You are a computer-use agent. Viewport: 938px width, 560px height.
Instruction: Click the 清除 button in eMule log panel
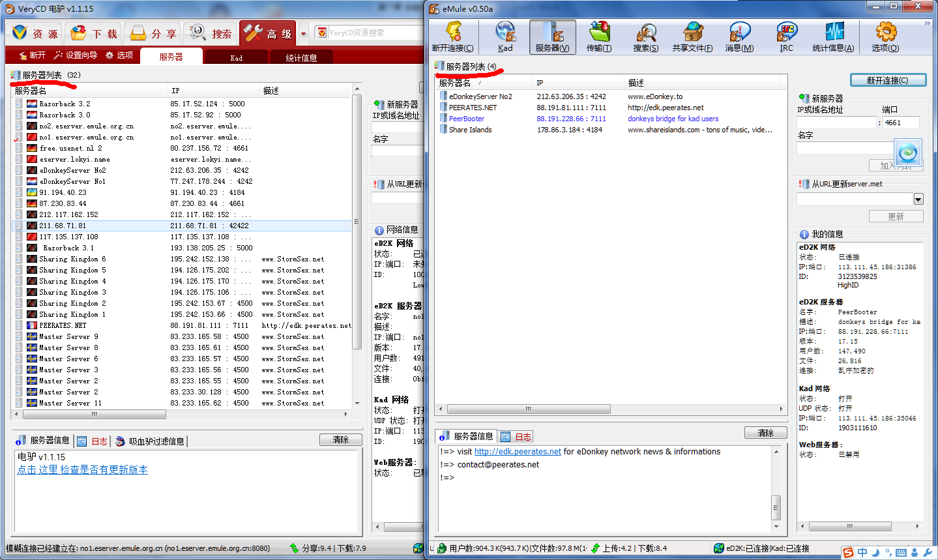(766, 433)
